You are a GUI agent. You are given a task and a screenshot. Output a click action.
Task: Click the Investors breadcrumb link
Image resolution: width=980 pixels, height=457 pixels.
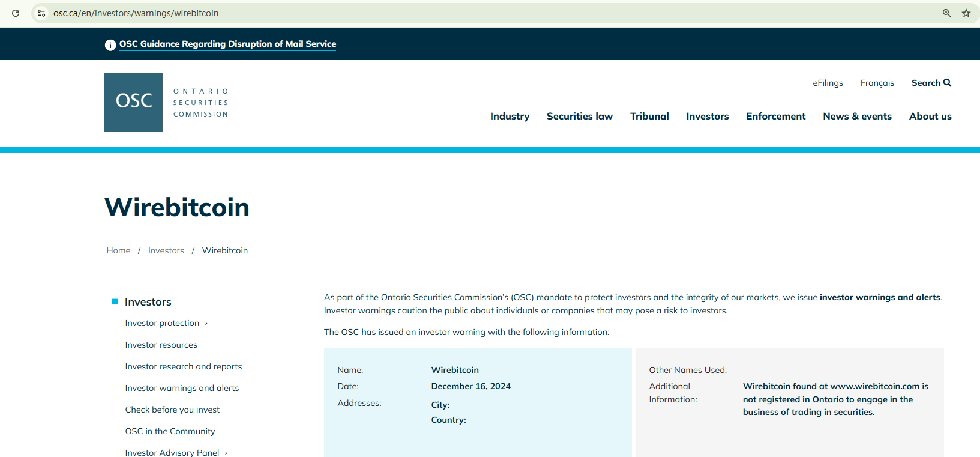tap(166, 250)
